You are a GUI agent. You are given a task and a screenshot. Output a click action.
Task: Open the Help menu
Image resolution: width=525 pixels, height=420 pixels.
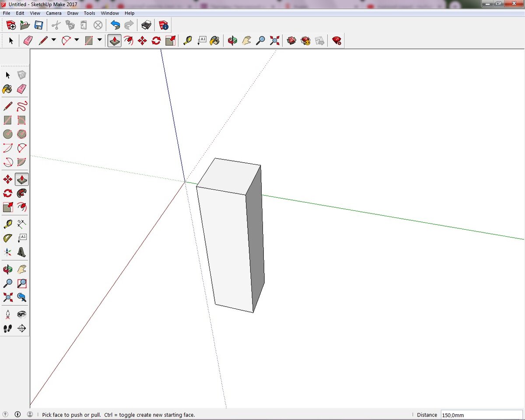(129, 13)
